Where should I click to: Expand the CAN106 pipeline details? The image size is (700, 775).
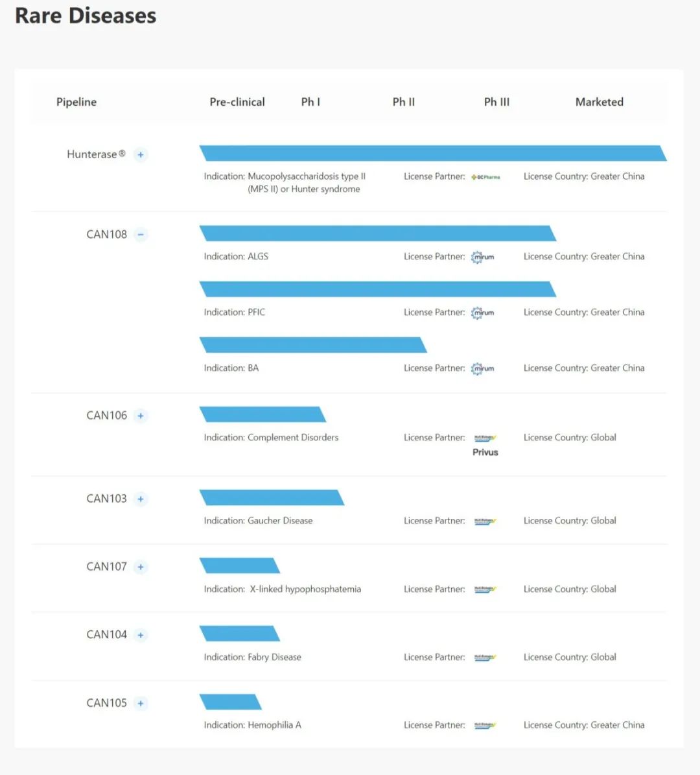pos(141,416)
